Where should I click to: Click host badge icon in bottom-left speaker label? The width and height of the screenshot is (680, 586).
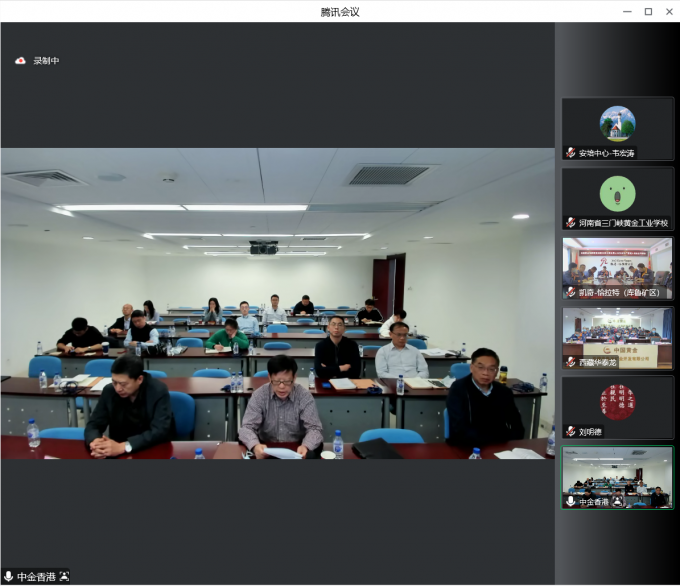point(64,576)
